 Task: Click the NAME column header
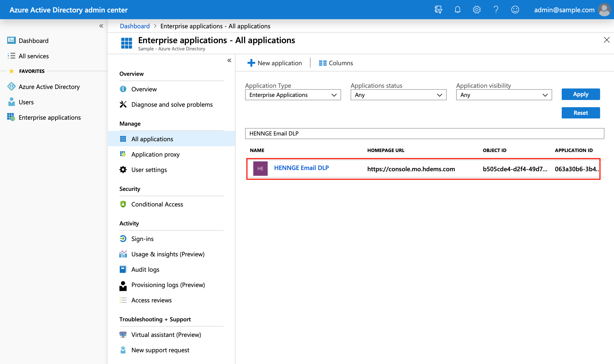tap(257, 150)
